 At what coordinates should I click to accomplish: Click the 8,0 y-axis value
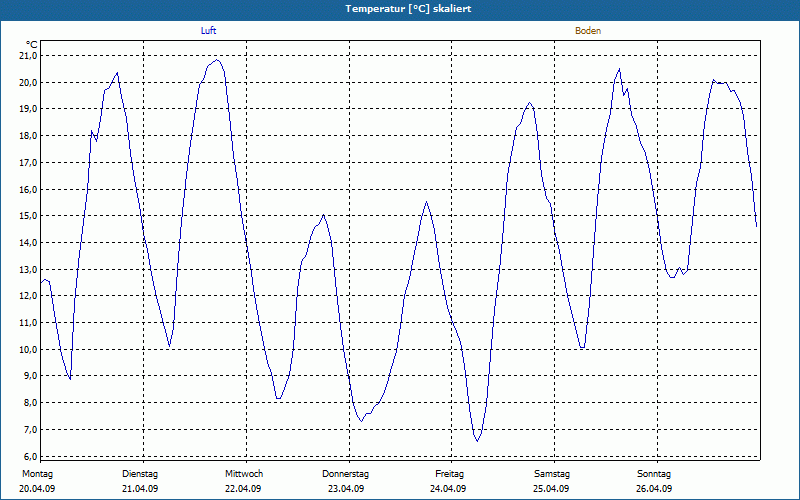pyautogui.click(x=32, y=403)
